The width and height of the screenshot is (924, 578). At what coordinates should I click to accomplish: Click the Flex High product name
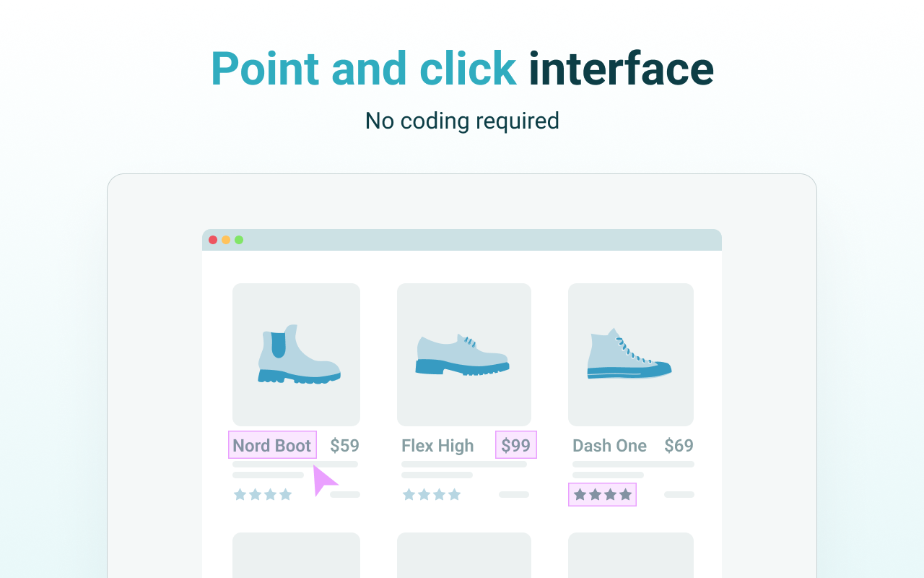tap(437, 446)
